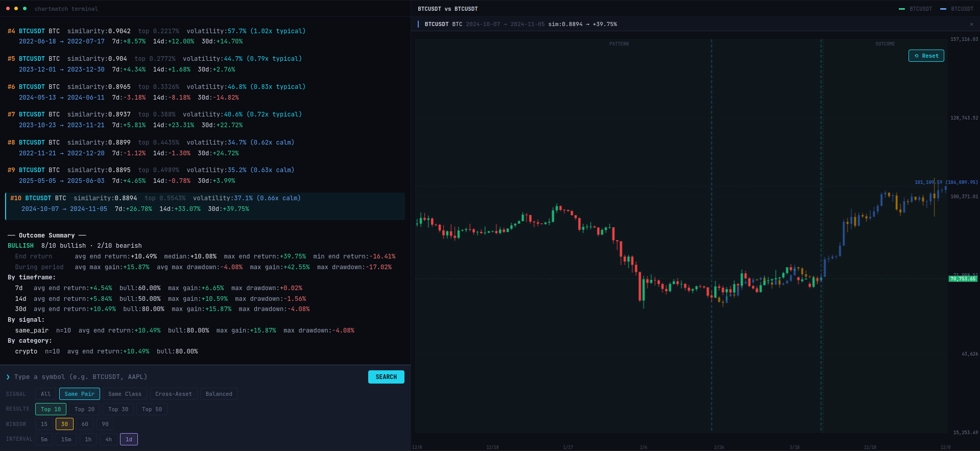Set interval to 1d

point(129,439)
